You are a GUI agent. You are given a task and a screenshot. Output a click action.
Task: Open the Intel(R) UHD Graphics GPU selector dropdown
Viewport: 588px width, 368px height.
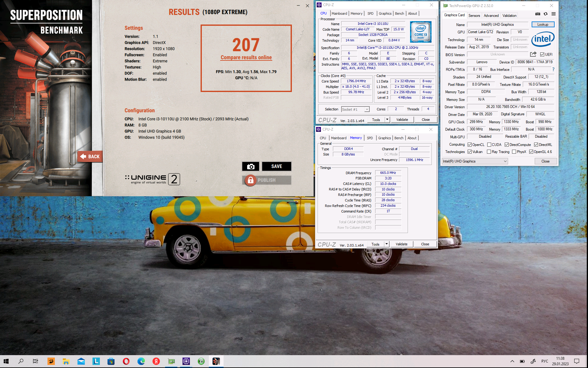[x=475, y=161]
